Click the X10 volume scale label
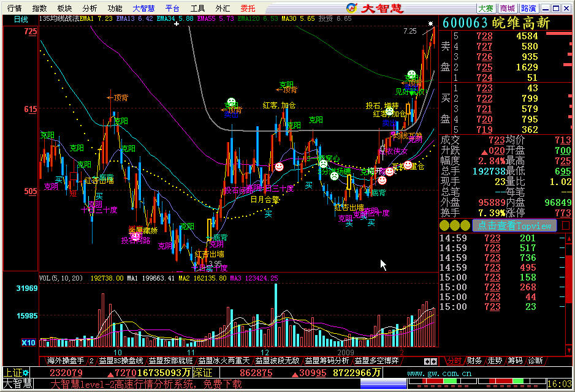Viewport: 575px width, 392px height. [x=28, y=342]
